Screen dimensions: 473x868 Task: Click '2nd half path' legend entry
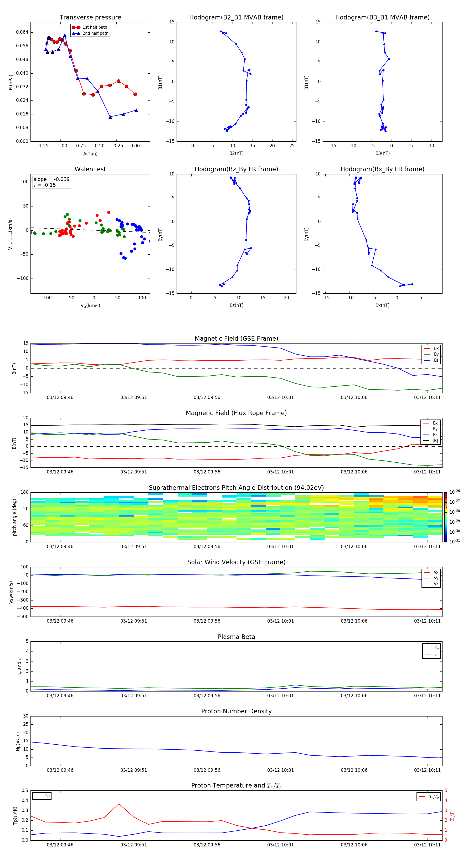pos(90,33)
